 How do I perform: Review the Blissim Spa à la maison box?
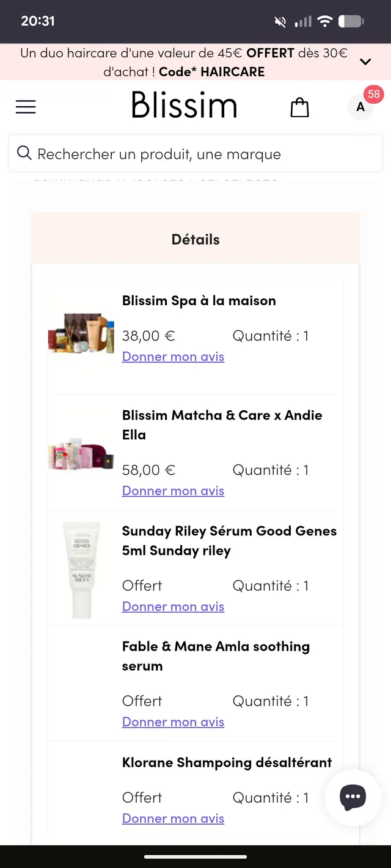click(173, 356)
